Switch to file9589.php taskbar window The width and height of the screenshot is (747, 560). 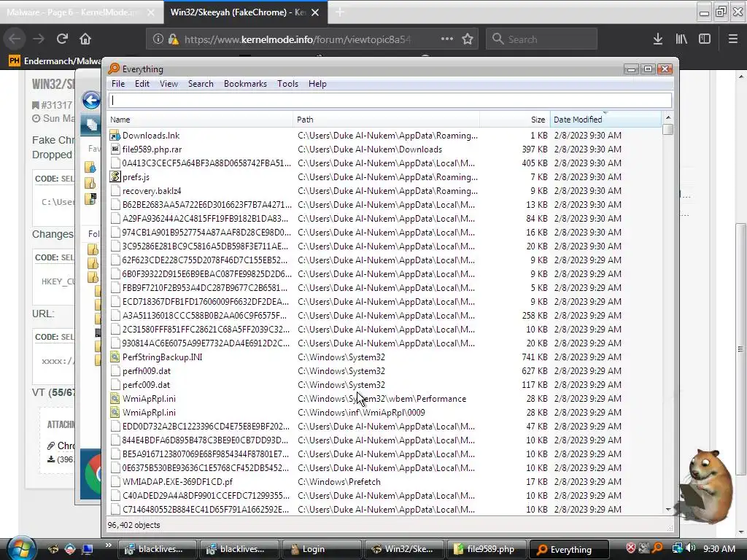(x=487, y=549)
